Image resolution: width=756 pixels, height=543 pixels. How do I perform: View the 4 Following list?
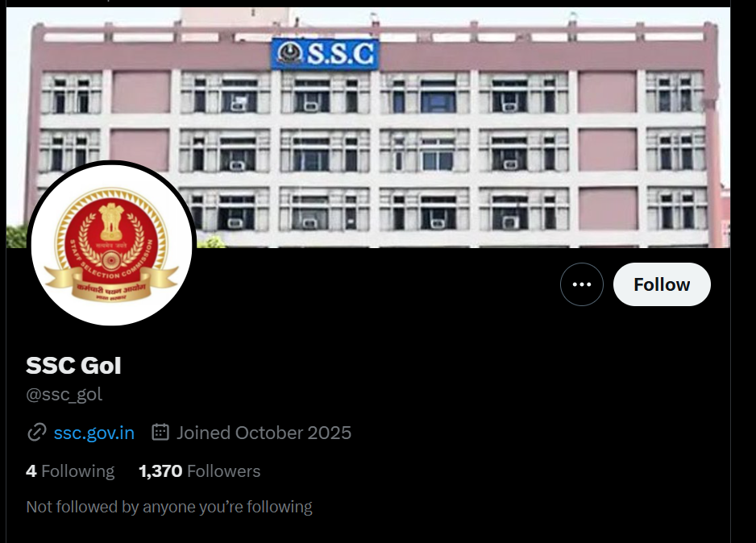pyautogui.click(x=70, y=470)
